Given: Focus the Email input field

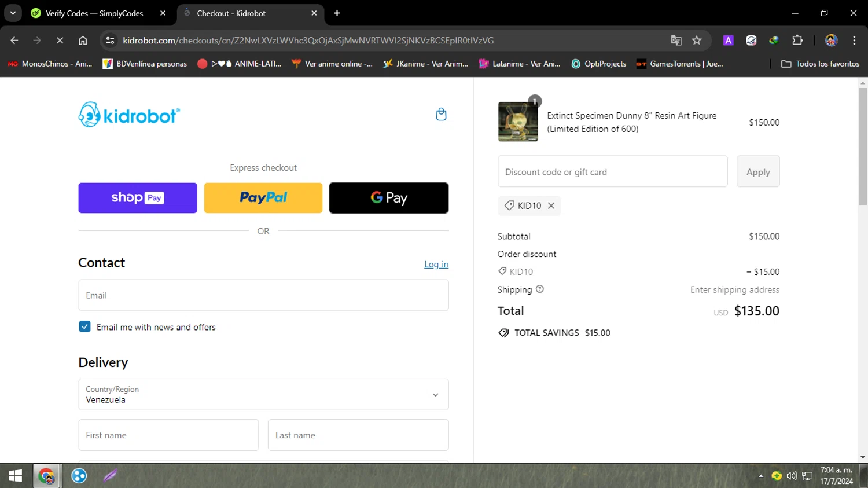Looking at the screenshot, I should point(263,295).
